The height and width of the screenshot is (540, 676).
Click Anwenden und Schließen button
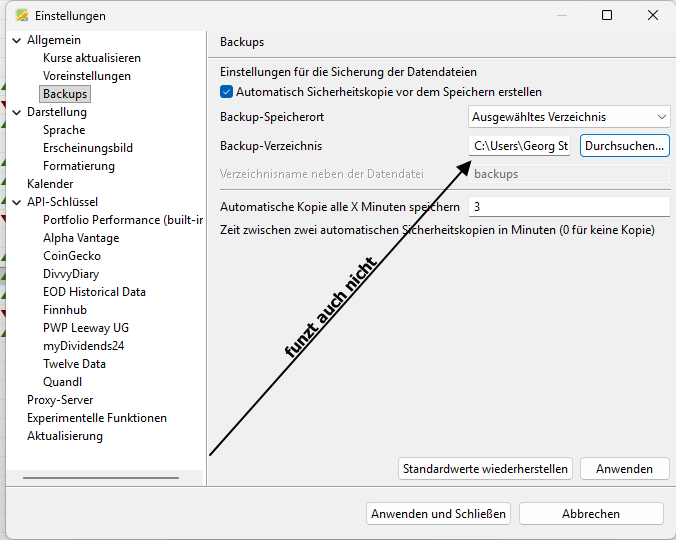point(438,514)
